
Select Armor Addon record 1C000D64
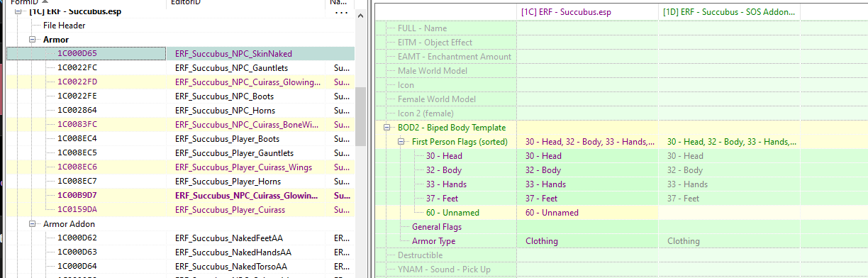[77, 267]
